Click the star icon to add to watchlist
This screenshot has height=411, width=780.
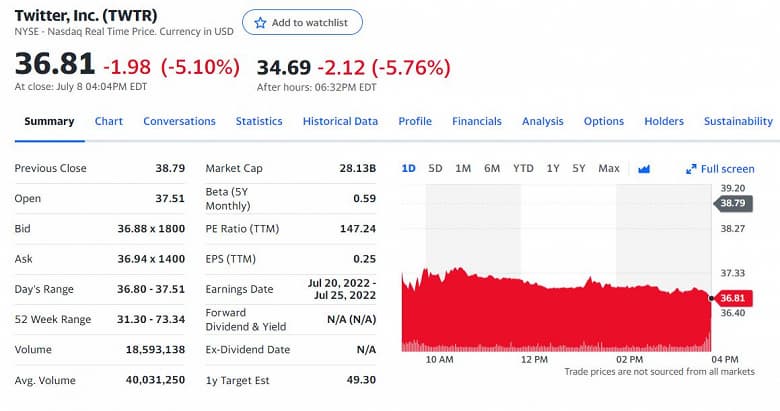(261, 22)
